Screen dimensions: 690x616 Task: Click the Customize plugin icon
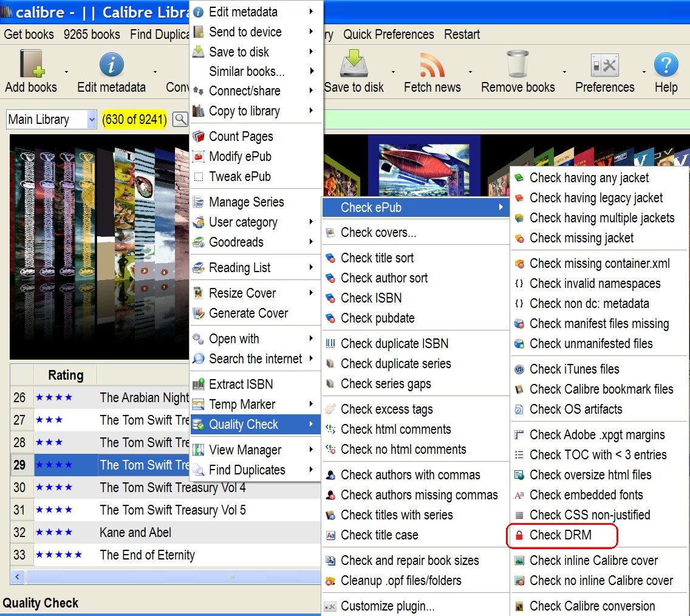click(330, 606)
